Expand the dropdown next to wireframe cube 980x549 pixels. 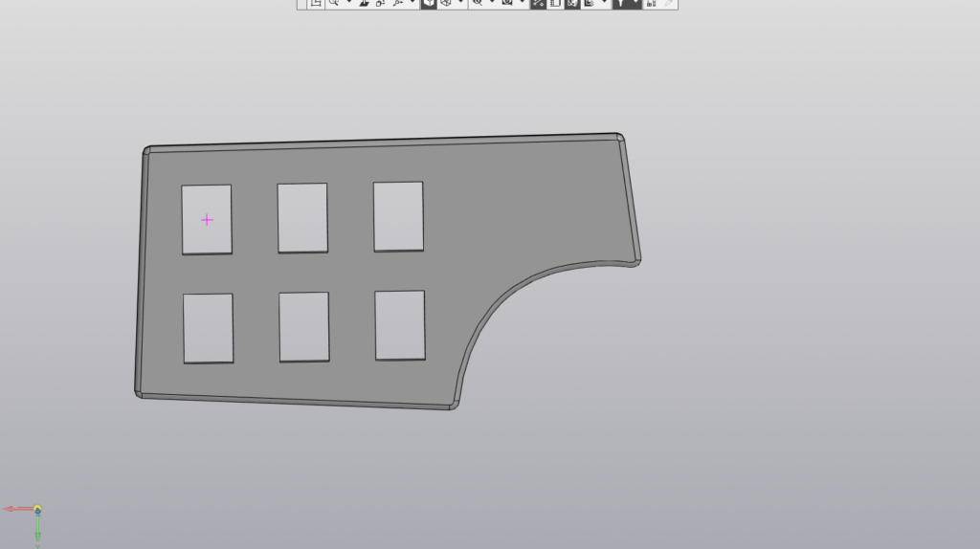pos(460,4)
